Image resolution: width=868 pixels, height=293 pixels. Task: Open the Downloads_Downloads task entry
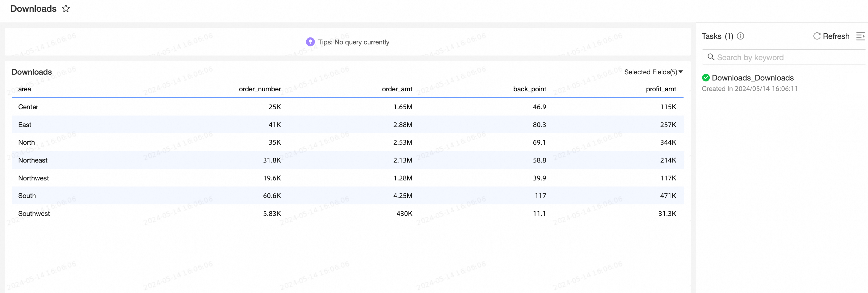tap(752, 78)
